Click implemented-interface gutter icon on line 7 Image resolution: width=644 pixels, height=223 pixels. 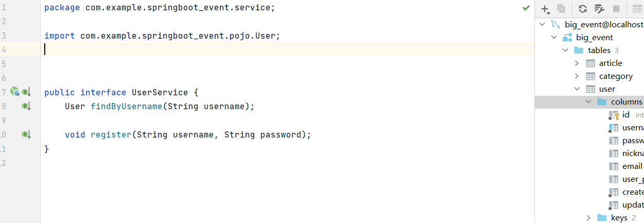(x=26, y=92)
